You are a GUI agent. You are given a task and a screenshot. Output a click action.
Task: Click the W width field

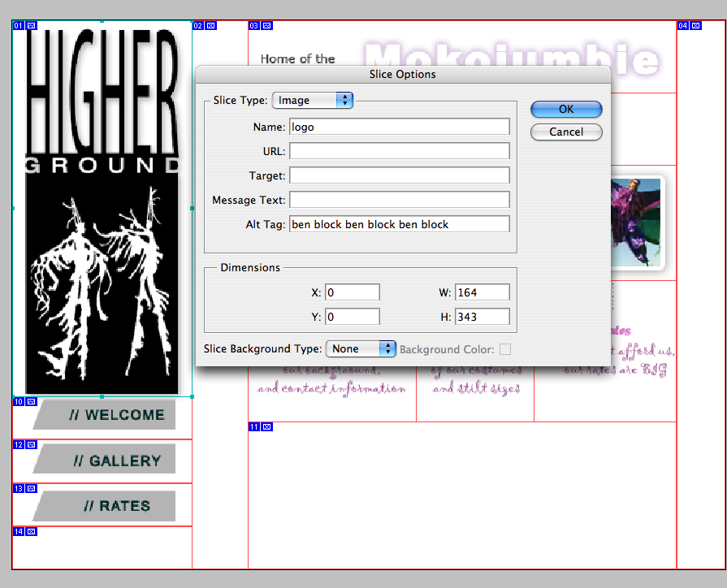483,292
